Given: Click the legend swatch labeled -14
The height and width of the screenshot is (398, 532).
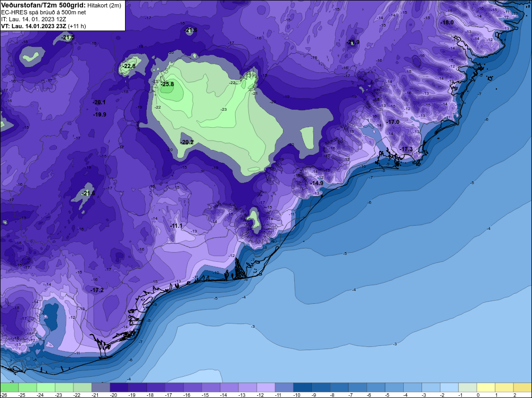Looking at the screenshot, I should [229, 387].
